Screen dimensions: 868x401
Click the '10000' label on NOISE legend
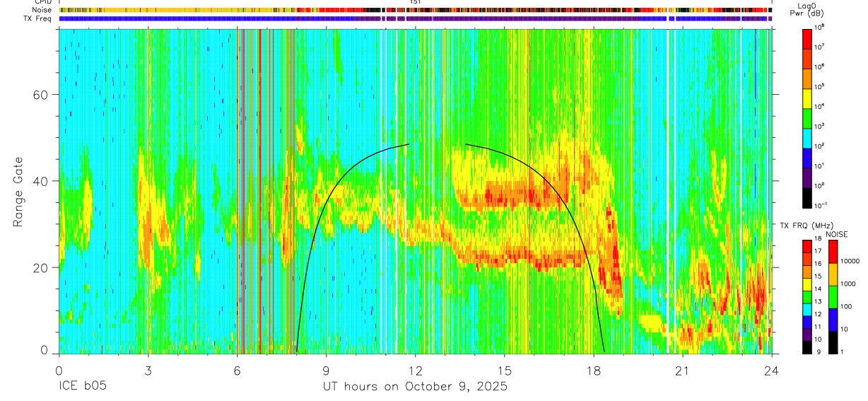850,262
